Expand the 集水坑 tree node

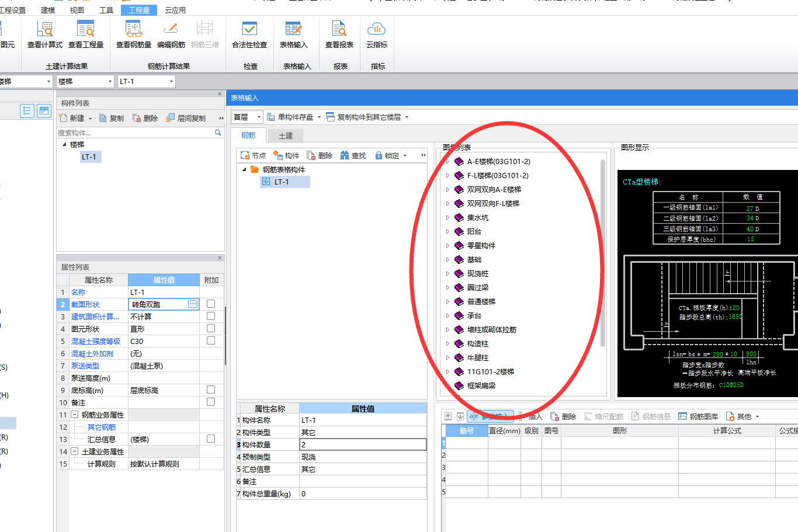pos(447,217)
